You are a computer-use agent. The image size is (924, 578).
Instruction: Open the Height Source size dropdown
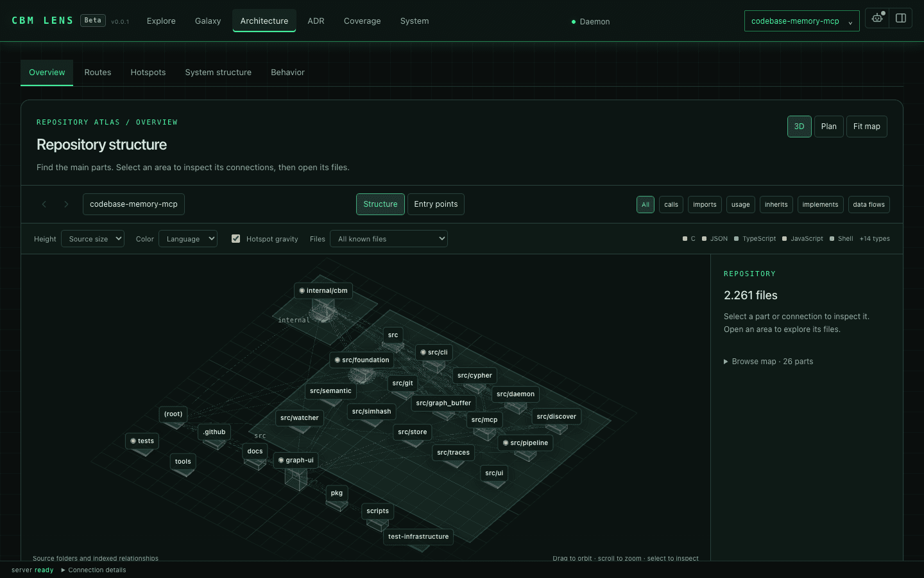pos(92,239)
